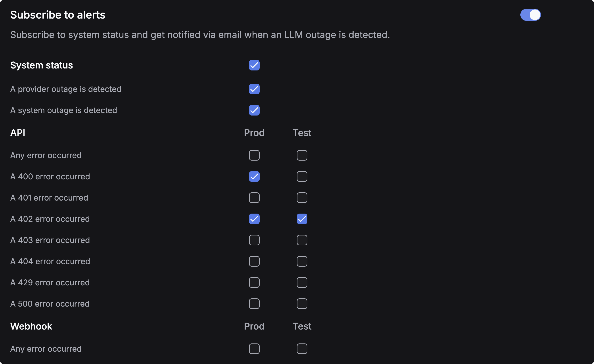This screenshot has height=364, width=594.
Task: Enable Test alerts for 400 errors
Action: 302,176
